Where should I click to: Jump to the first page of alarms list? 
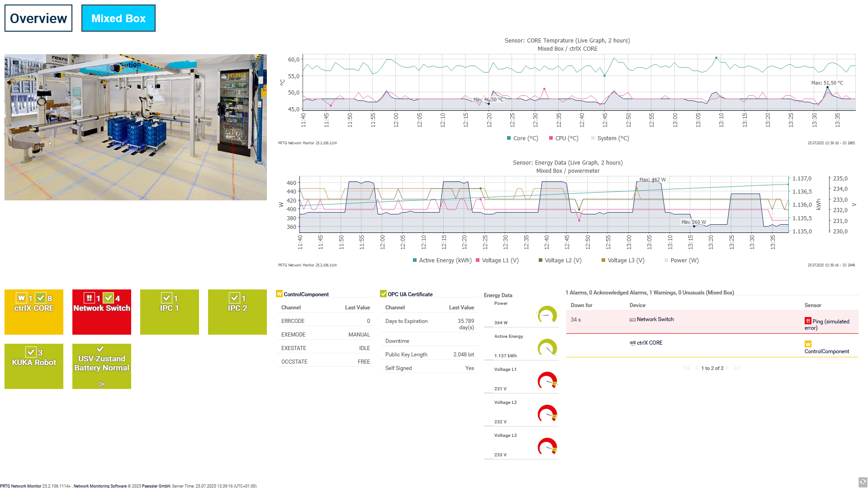[x=687, y=368]
